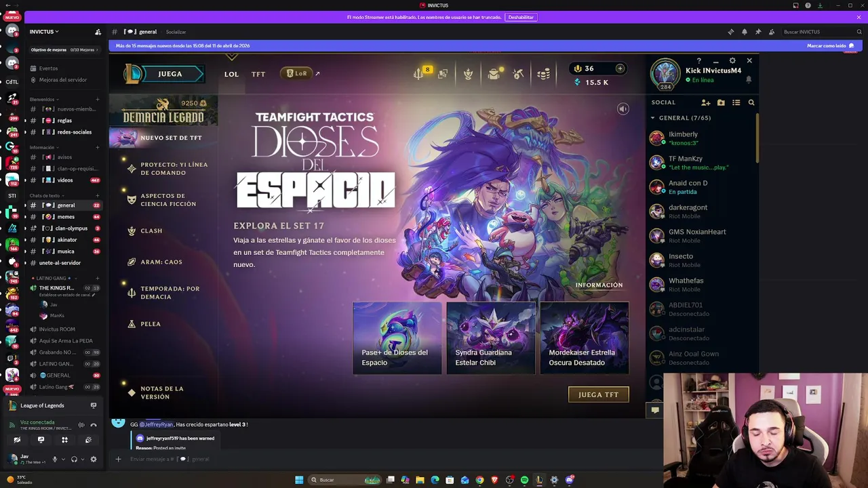Mute the Discord microphone

point(55,459)
